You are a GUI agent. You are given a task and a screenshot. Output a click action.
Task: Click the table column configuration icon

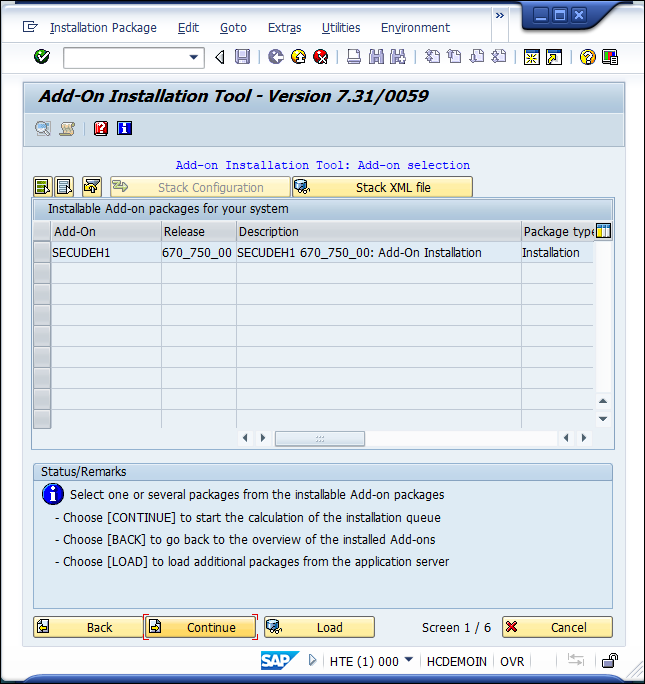tap(604, 231)
